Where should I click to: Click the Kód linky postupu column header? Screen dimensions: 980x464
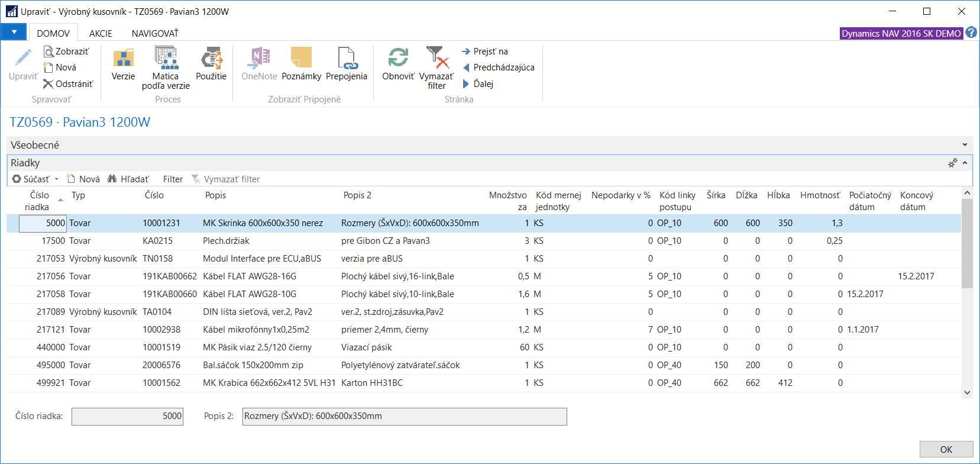pyautogui.click(x=677, y=201)
